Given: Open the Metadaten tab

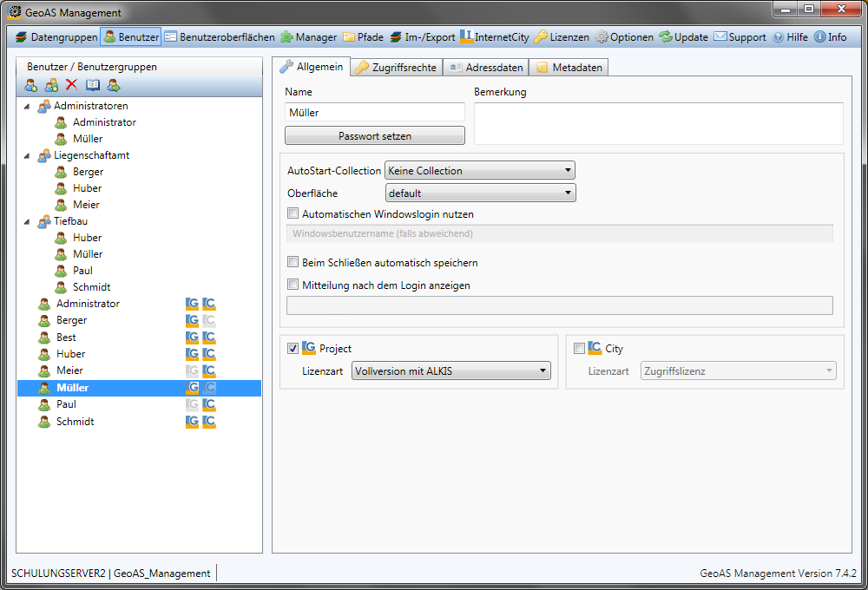Looking at the screenshot, I should tap(569, 68).
